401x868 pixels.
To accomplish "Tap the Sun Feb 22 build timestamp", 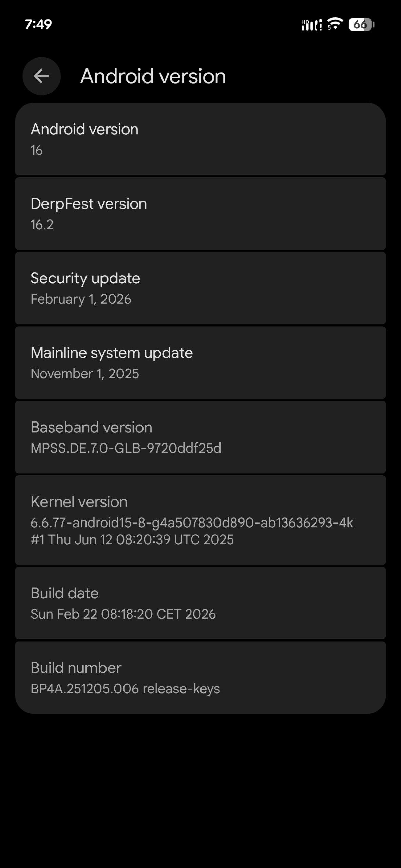I will (x=123, y=614).
